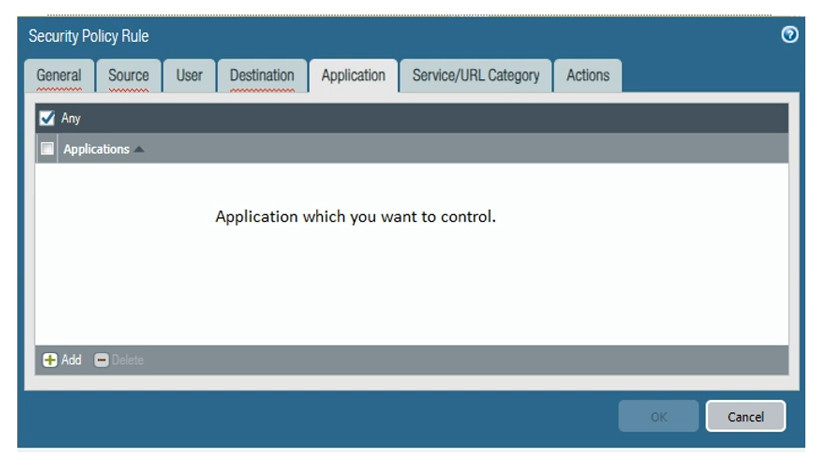The image size is (823, 458).
Task: Click the Delete minus icon
Action: 101,360
